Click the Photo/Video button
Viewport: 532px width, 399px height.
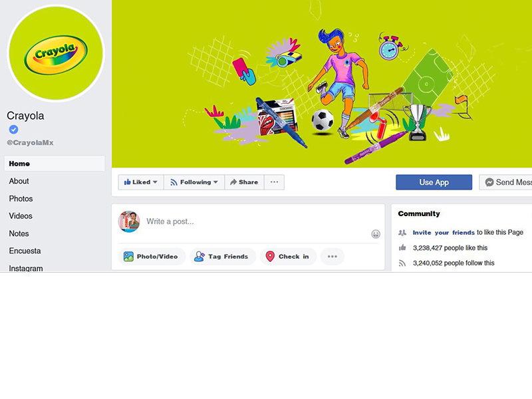(x=152, y=257)
